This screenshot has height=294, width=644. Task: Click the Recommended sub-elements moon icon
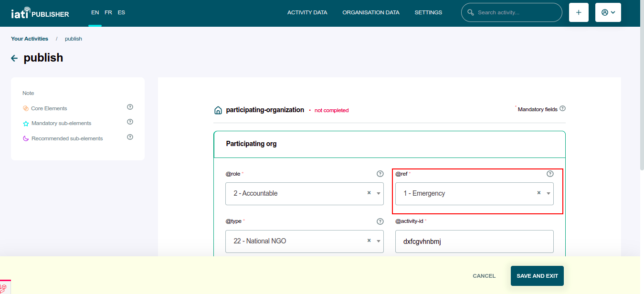click(x=26, y=138)
